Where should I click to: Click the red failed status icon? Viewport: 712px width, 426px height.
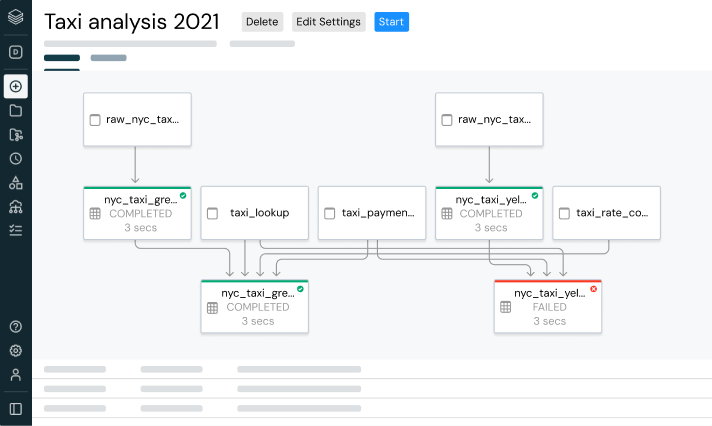(x=593, y=289)
